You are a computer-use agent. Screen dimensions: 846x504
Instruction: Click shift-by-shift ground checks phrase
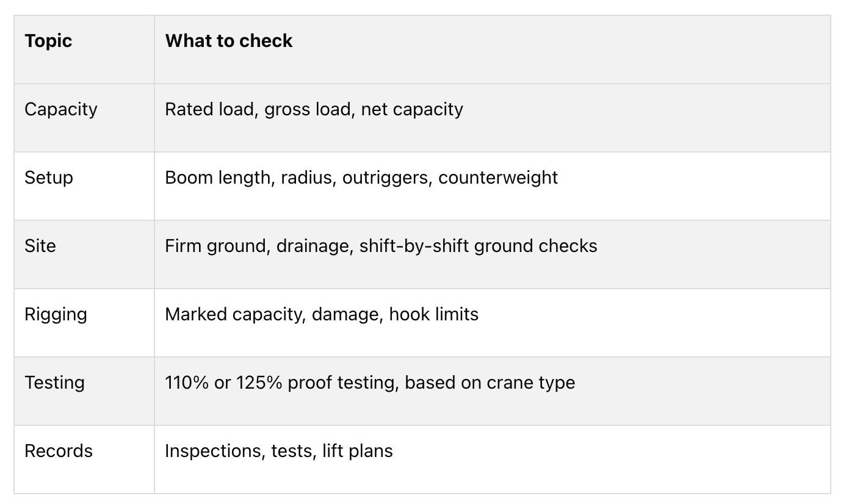[478, 246]
